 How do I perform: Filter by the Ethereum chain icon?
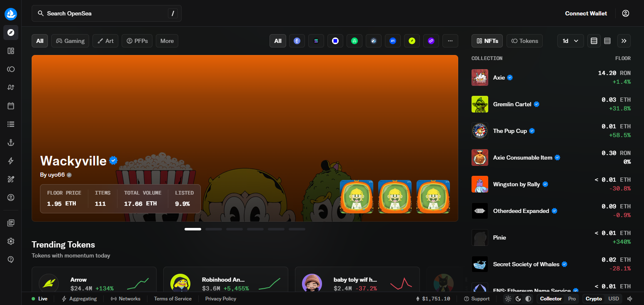[297, 41]
